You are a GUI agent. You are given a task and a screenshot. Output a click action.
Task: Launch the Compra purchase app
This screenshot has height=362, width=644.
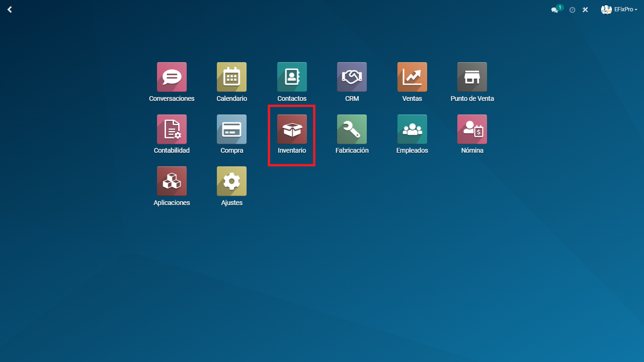[x=231, y=129]
